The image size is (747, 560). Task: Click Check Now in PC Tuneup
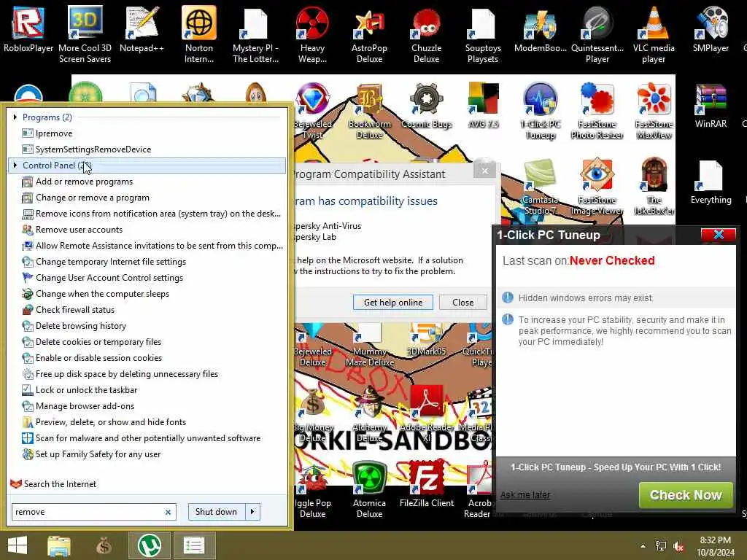(686, 495)
